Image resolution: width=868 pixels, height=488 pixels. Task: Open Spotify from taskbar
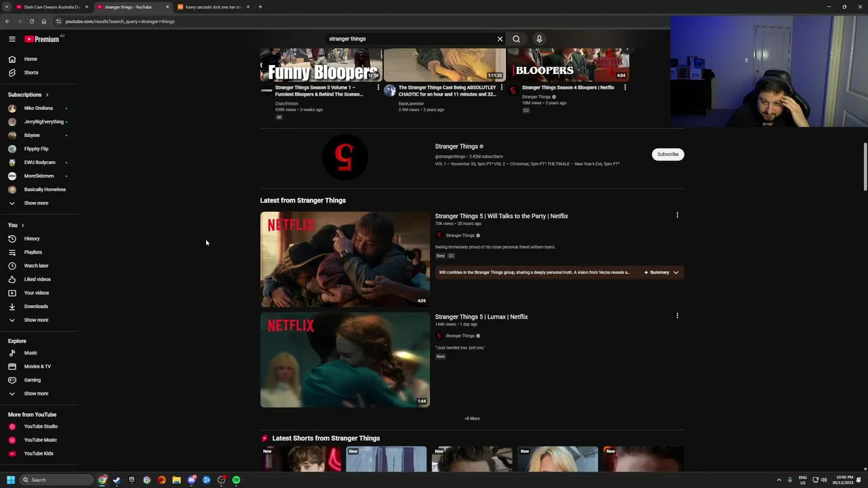[236, 480]
